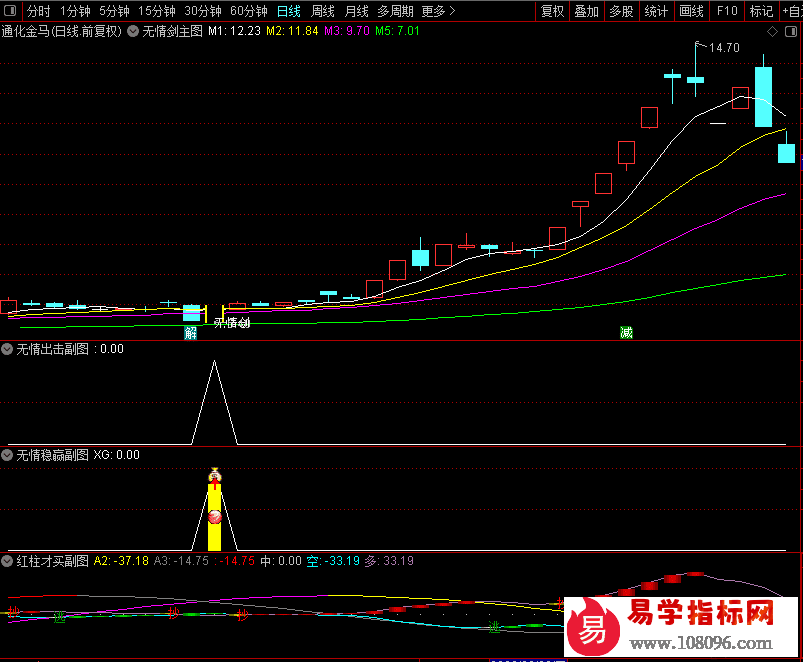
Task: Click the 中: 0.00 value
Action: coord(281,561)
